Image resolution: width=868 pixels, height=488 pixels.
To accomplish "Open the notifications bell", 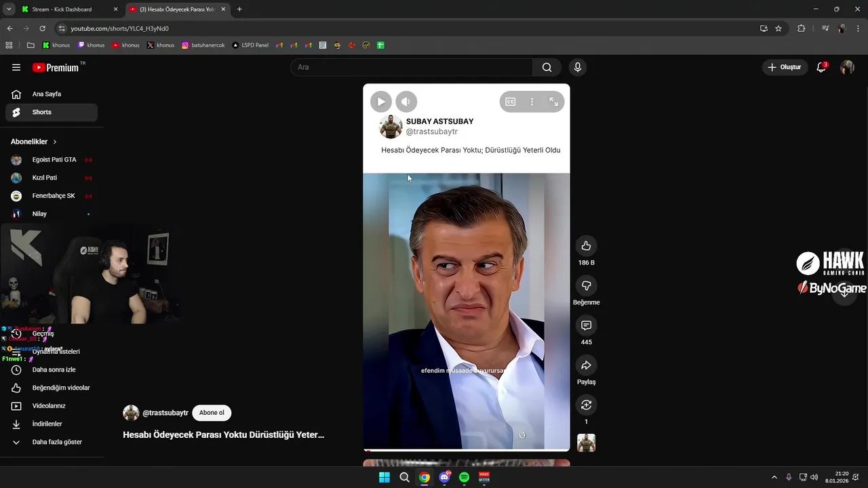I will pos(821,67).
